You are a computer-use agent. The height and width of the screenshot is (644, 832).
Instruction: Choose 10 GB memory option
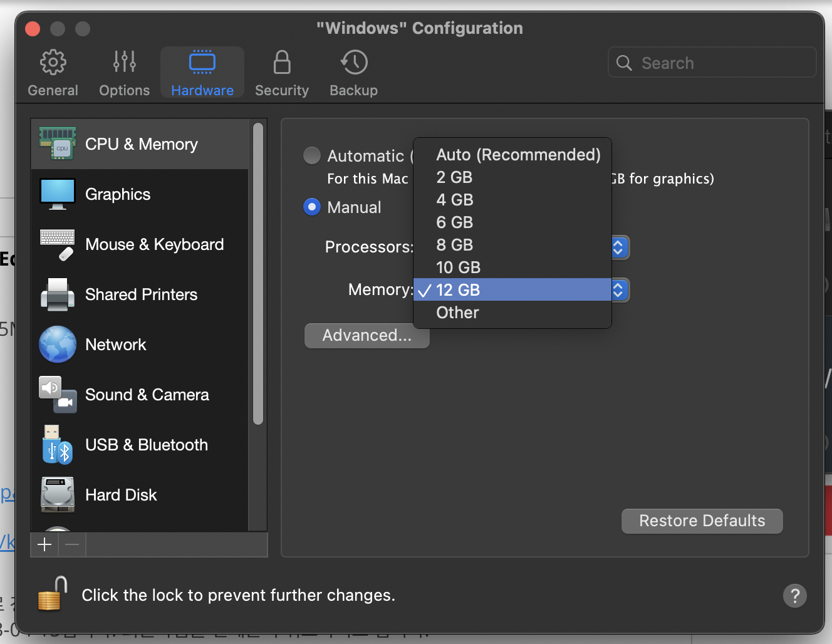[512, 267]
